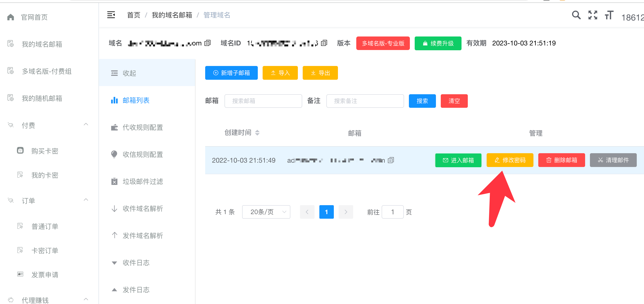Collapse the 订单 sidebar group
644x304 pixels.
click(86, 200)
